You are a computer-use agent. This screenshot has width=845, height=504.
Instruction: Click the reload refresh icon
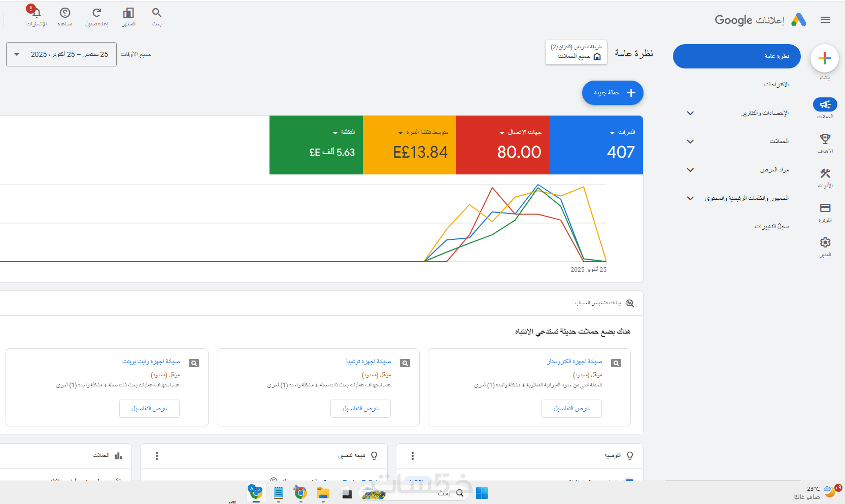click(x=96, y=13)
